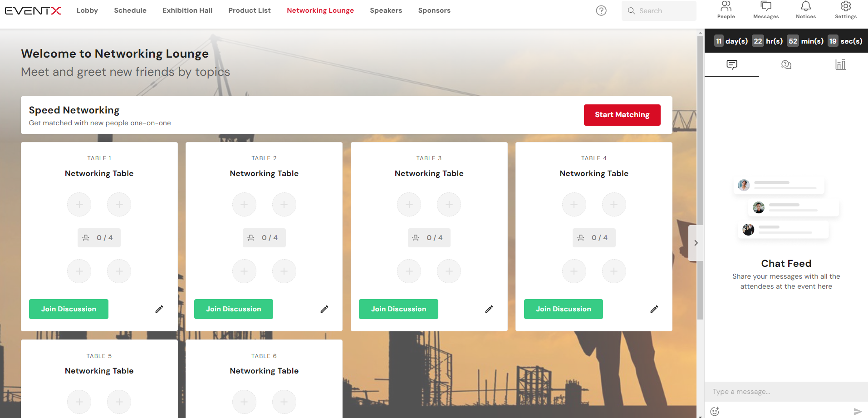Click the TABLE 6 label
Image resolution: width=868 pixels, height=418 pixels.
click(x=264, y=356)
